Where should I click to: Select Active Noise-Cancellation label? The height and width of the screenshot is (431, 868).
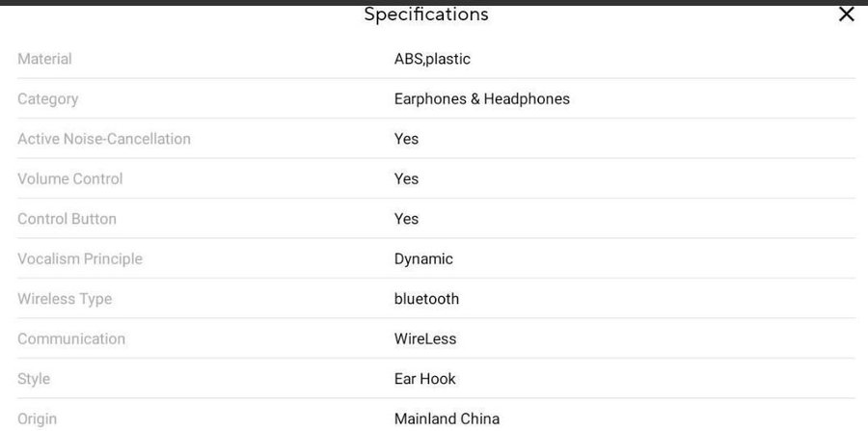(x=104, y=139)
